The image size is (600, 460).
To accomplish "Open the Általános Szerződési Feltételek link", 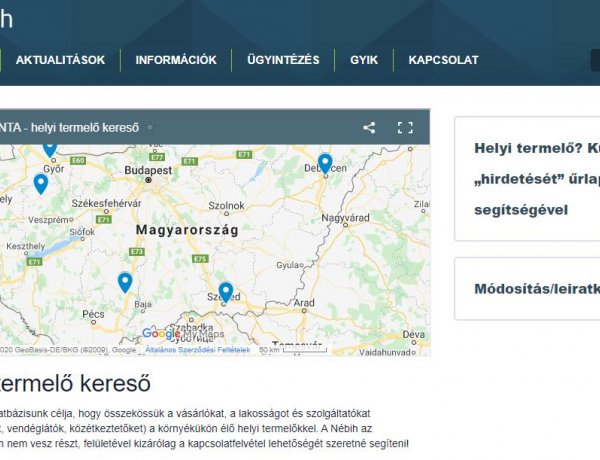I will click(x=197, y=350).
